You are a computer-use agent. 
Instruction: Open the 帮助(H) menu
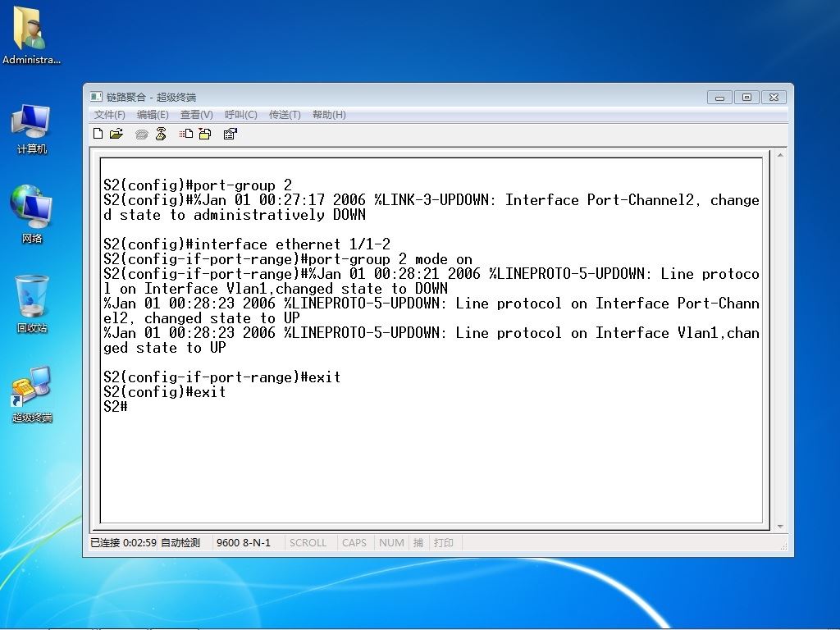(329, 115)
